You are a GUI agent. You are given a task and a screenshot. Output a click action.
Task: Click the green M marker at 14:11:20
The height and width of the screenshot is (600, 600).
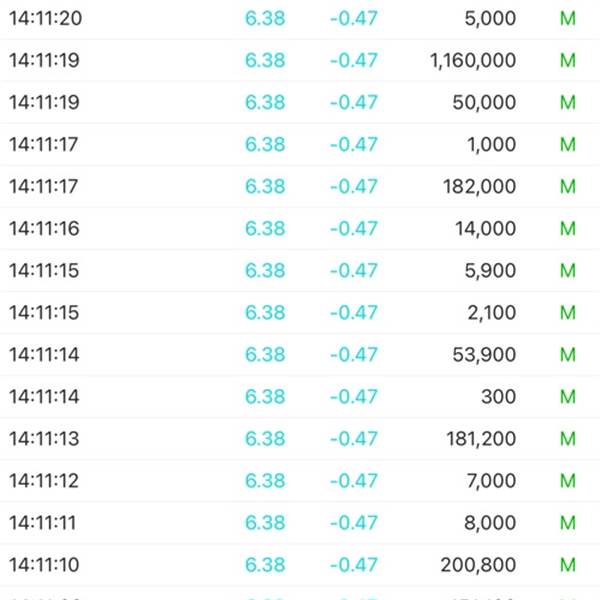[568, 18]
